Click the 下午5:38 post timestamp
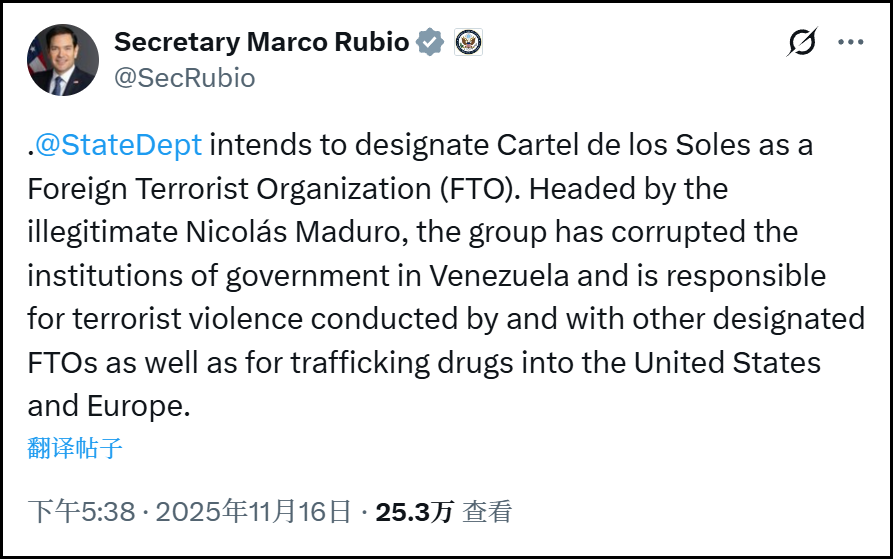Screen dimensions: 893x559 81,513
